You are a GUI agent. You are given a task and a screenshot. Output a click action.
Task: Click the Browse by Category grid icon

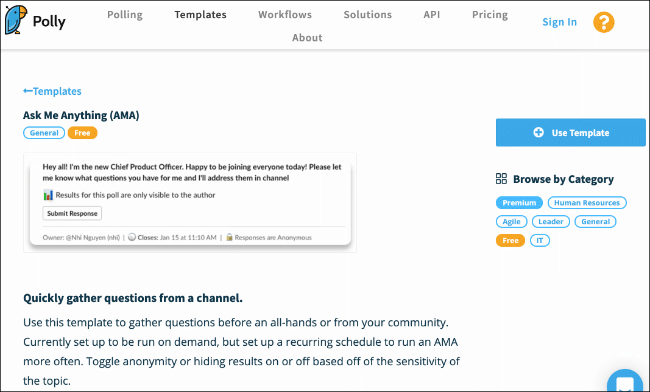pyautogui.click(x=501, y=179)
